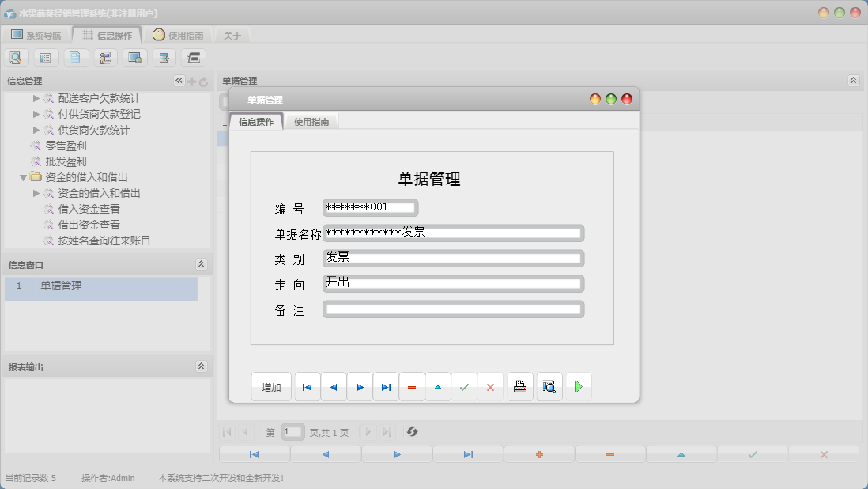868x489 pixels.
Task: Collapse the 报表输出 panel
Action: (202, 365)
